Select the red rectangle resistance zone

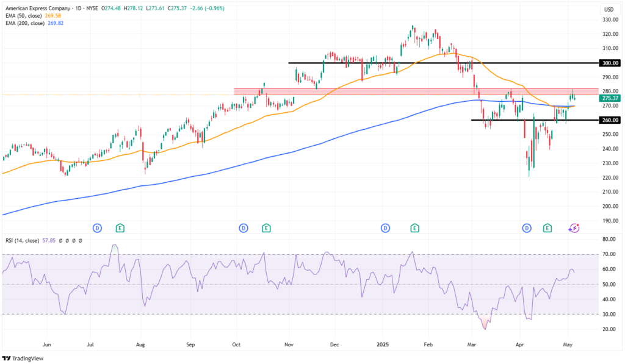tap(416, 91)
